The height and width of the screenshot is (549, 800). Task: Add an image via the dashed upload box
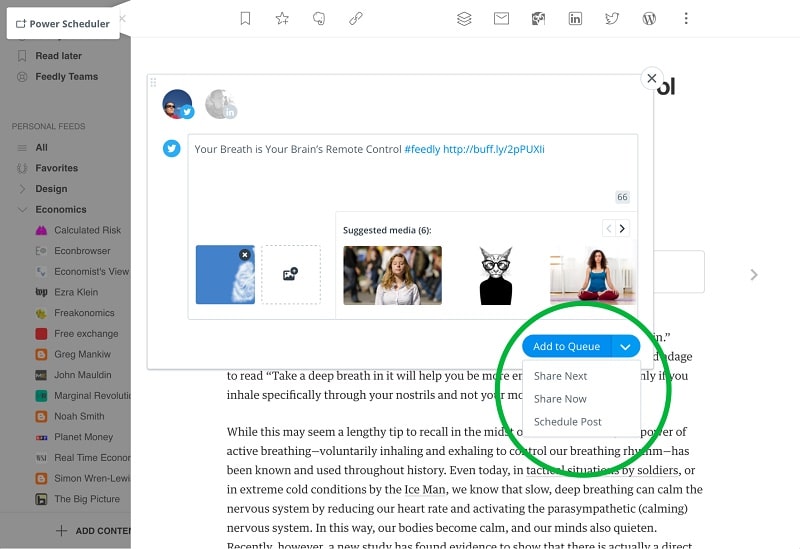[291, 274]
